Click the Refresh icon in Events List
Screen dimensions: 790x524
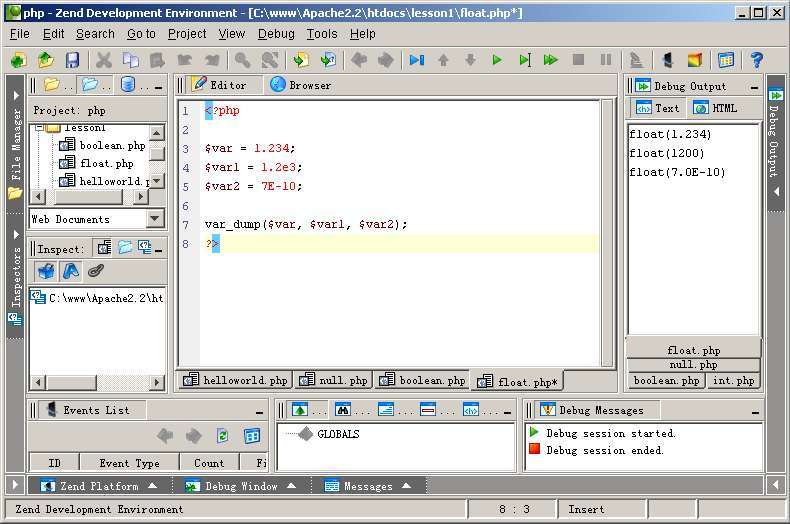pos(222,435)
